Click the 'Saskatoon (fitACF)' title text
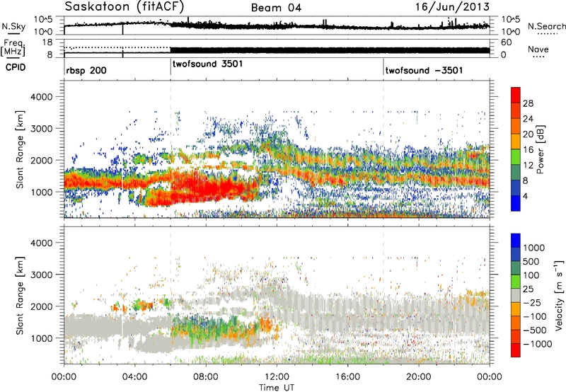Viewport: 566px width, 392px height. (125, 7)
